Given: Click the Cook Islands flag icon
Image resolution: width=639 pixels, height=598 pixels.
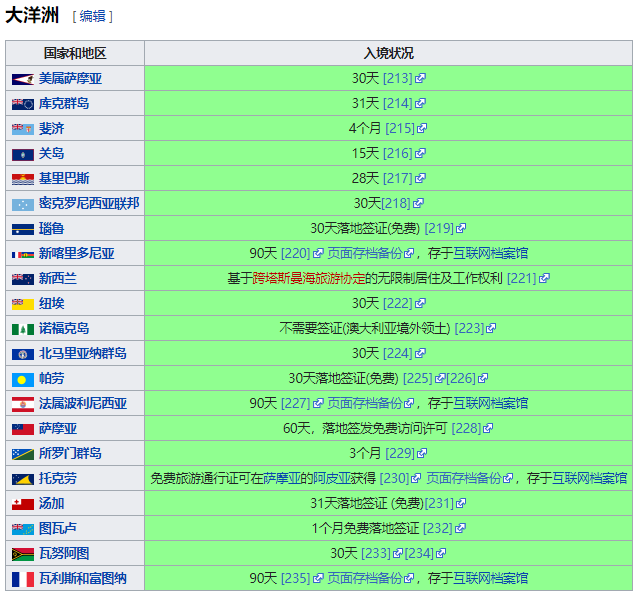Looking at the screenshot, I should coord(22,104).
